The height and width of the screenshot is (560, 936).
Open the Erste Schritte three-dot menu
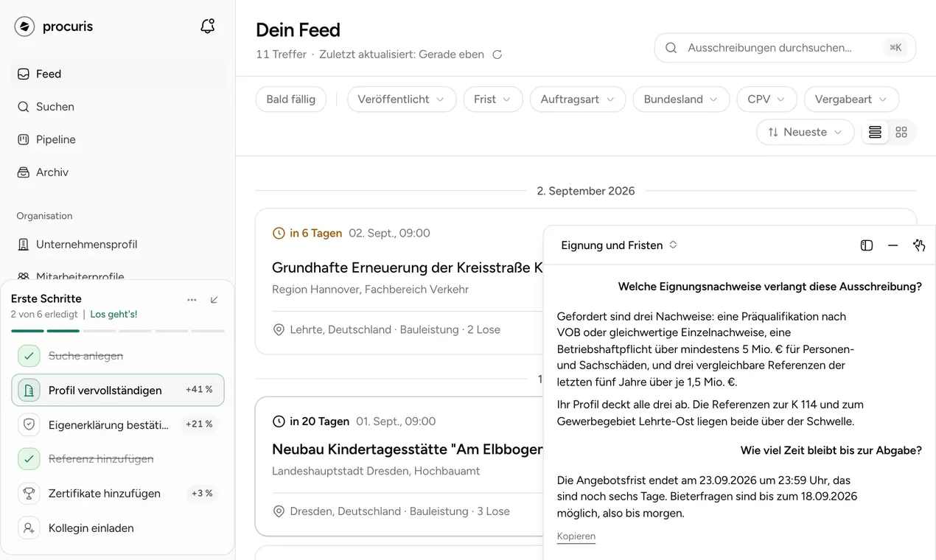[x=192, y=300]
